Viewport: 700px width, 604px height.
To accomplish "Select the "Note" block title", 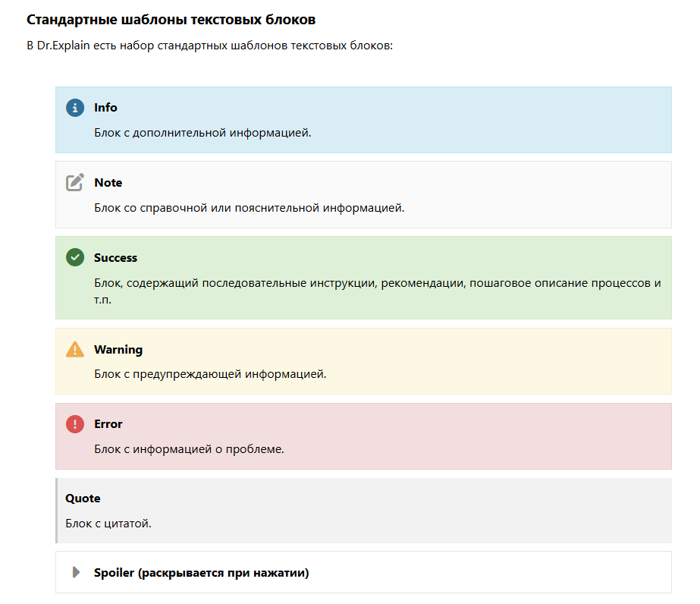I will 108,183.
